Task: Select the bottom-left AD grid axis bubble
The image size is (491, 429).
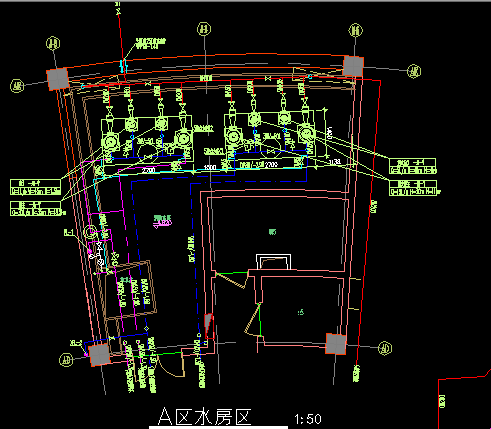Action: pyautogui.click(x=66, y=360)
